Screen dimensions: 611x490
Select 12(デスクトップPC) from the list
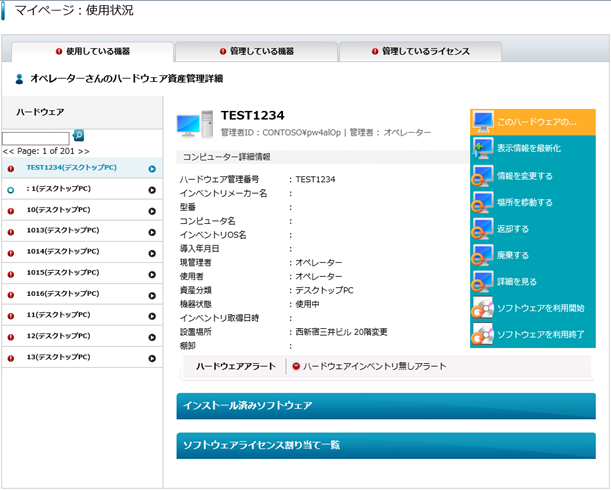[x=60, y=335]
